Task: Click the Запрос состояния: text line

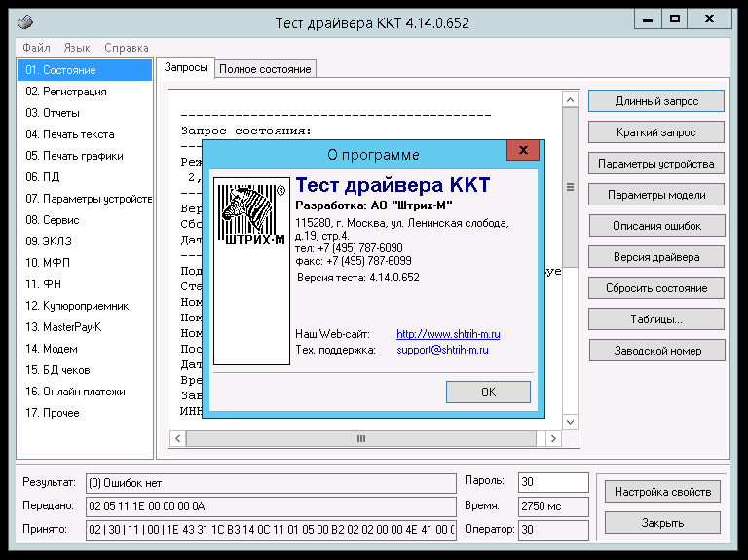Action: (246, 131)
